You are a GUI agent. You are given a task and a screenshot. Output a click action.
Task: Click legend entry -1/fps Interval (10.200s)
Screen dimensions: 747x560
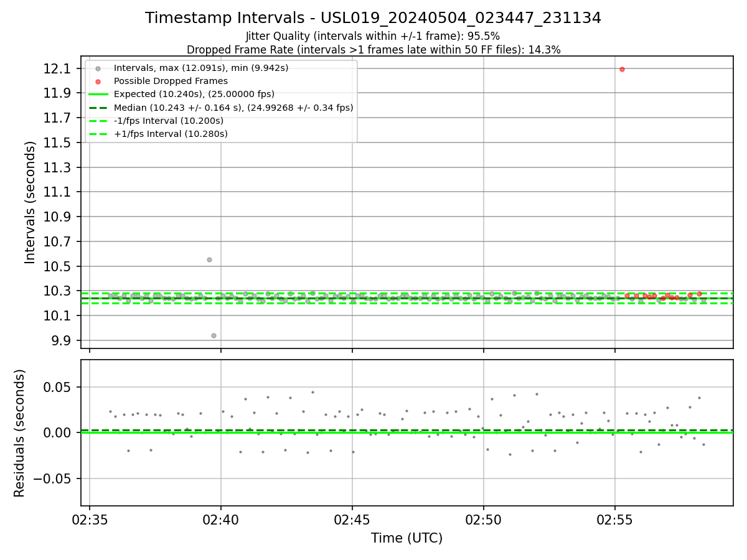168,121
